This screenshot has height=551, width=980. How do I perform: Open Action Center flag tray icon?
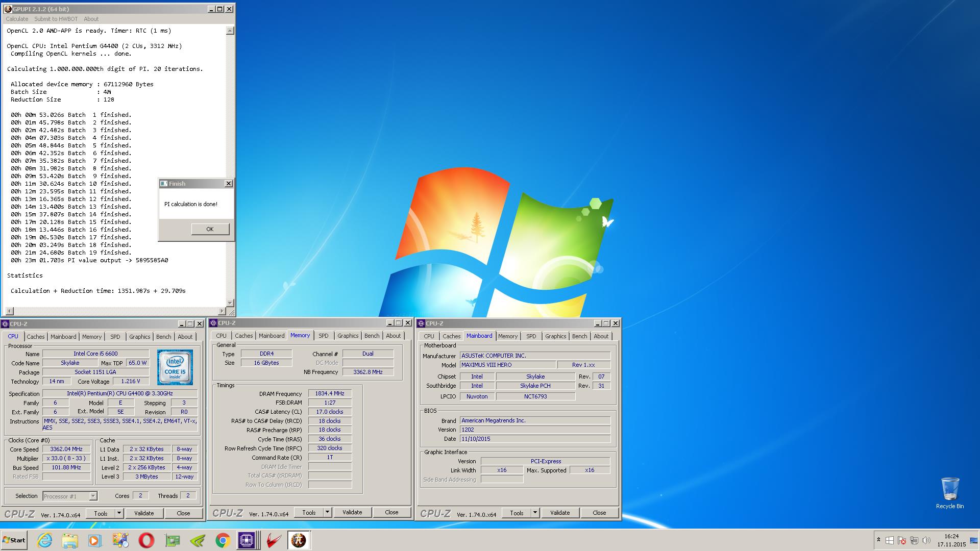pyautogui.click(x=902, y=540)
